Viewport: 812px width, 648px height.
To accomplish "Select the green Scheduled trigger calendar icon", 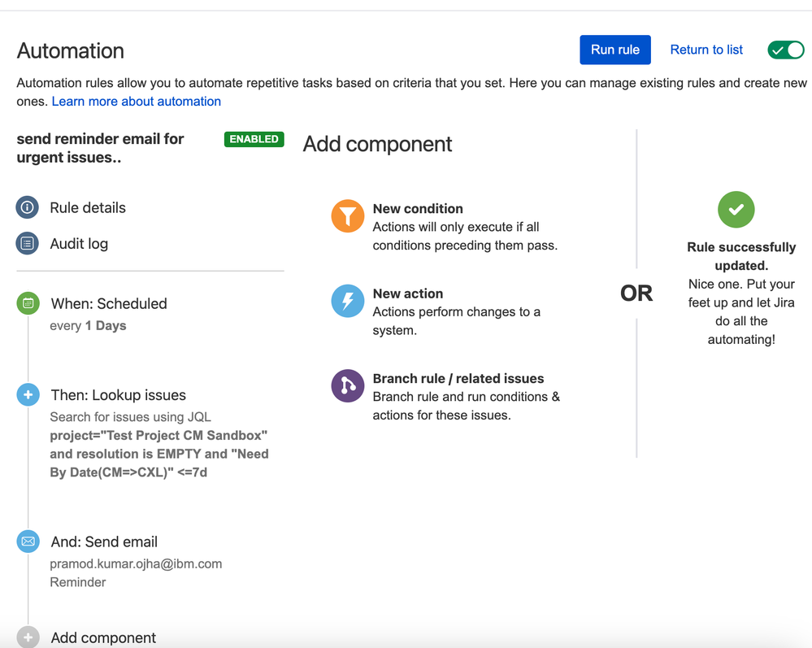I will click(x=28, y=303).
